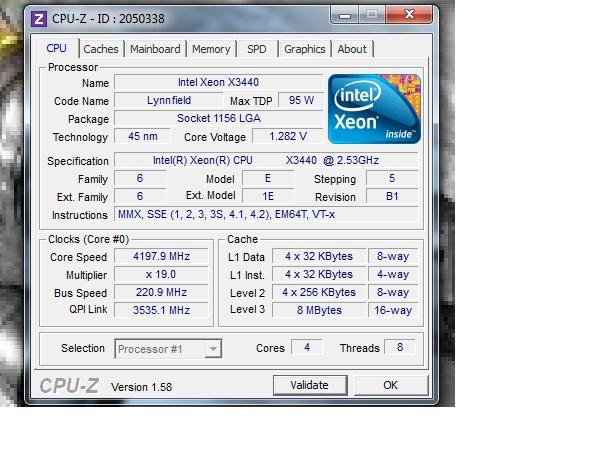Click the QPI Link value '3535.1 MHz'
This screenshot has height=460, width=614.
[161, 310]
